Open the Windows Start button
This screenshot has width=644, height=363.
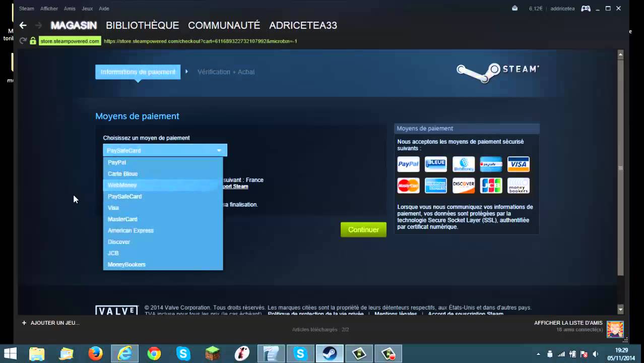[x=10, y=353]
